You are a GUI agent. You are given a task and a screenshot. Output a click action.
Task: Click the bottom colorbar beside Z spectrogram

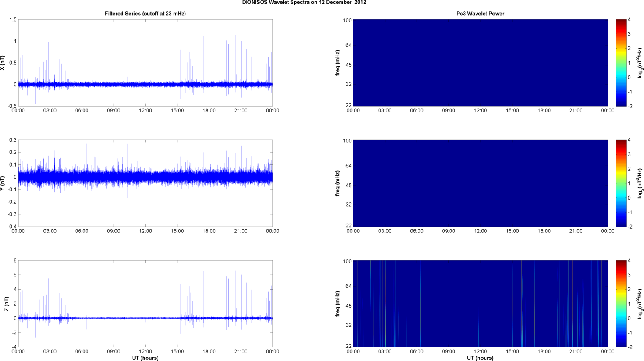(x=621, y=304)
